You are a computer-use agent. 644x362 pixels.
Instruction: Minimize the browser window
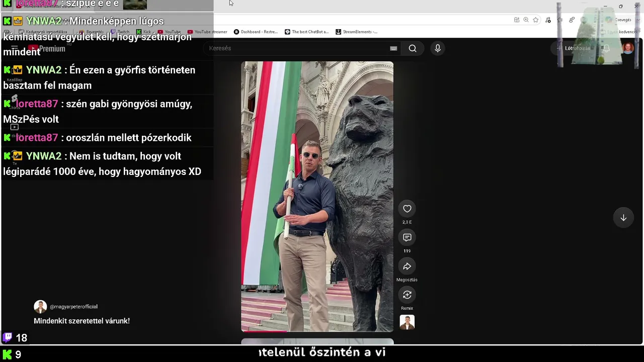tap(605, 6)
